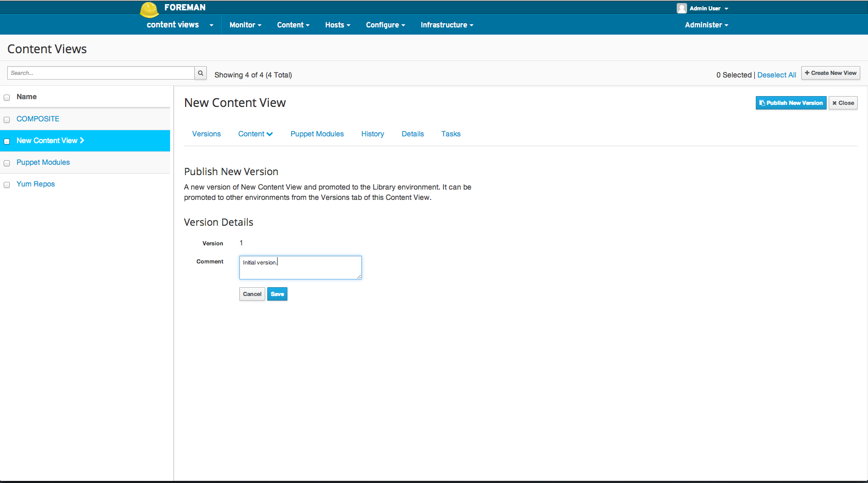The image size is (868, 483).
Task: Open the content views context dropdown
Action: (x=180, y=25)
